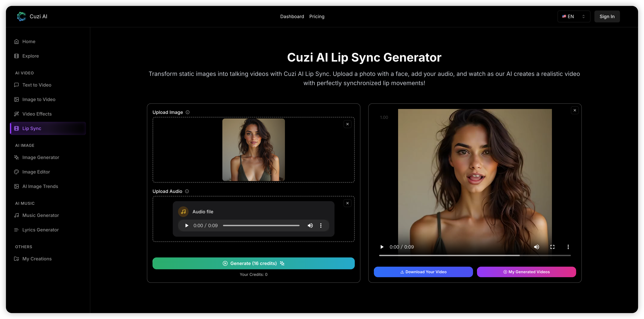
Task: Click the Cuzi AI brand name
Action: coord(39,16)
